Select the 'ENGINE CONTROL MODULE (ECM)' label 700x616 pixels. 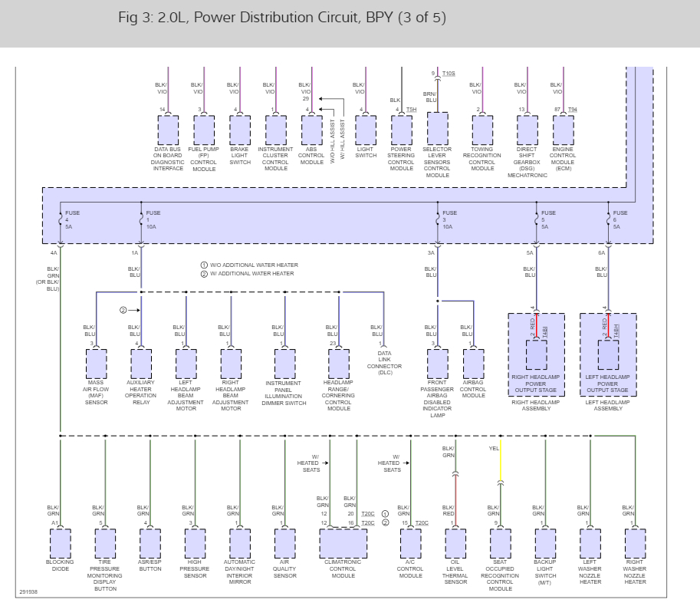(x=563, y=159)
